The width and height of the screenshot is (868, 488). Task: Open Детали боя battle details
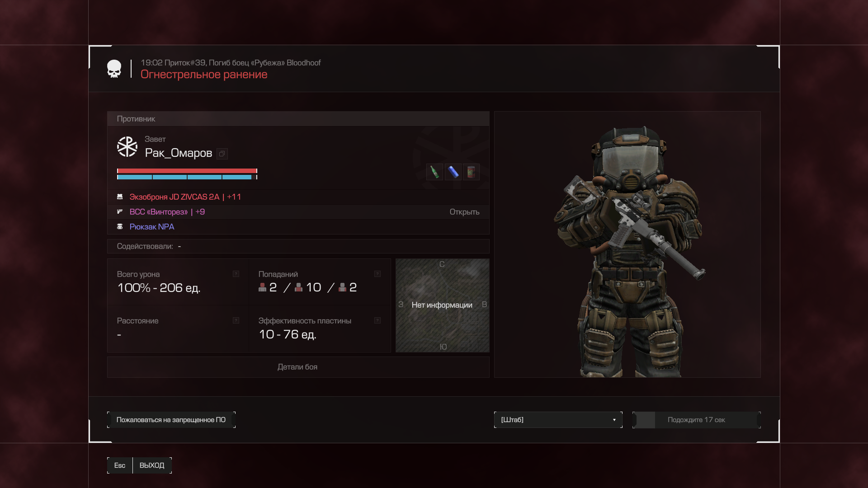click(x=298, y=367)
